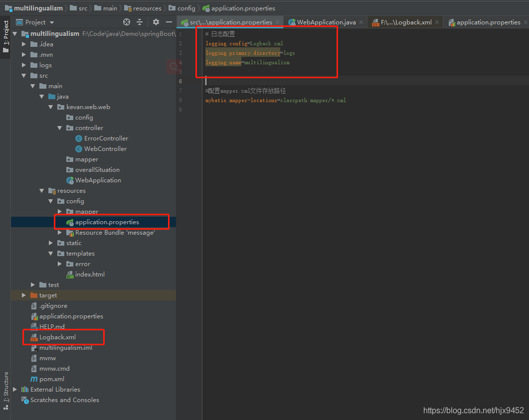Collapse the src folder
The image size is (529, 420).
coord(23,76)
